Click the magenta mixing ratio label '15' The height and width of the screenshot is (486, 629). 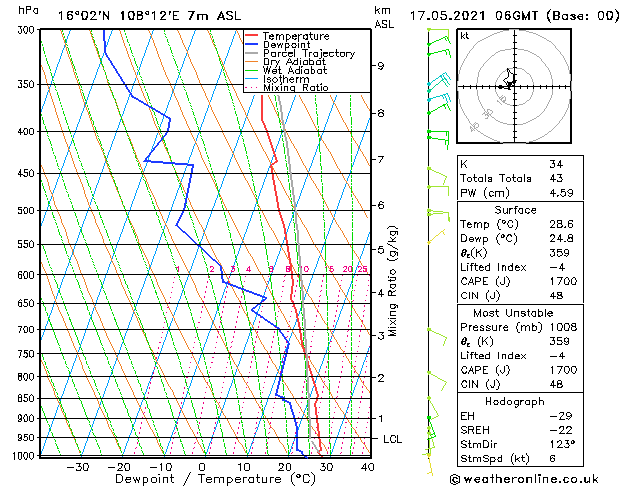click(x=330, y=269)
